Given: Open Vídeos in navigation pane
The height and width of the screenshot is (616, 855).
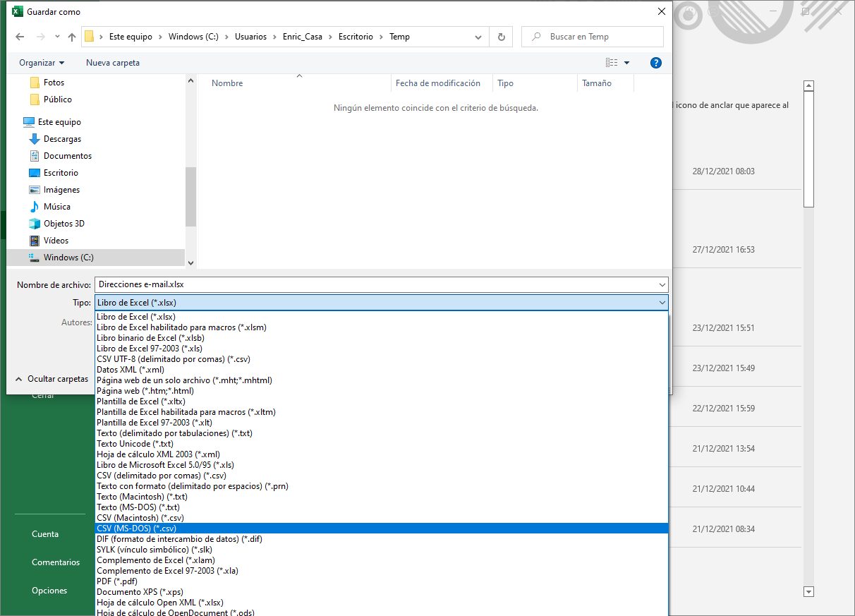Looking at the screenshot, I should tap(56, 241).
